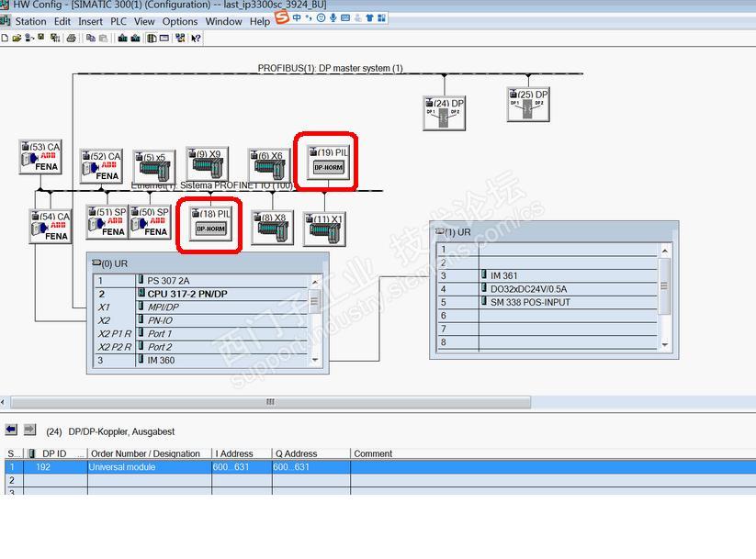Toggle punctuation mode in the IME bar
Viewport: 756px width, 559px height.
tap(309, 17)
